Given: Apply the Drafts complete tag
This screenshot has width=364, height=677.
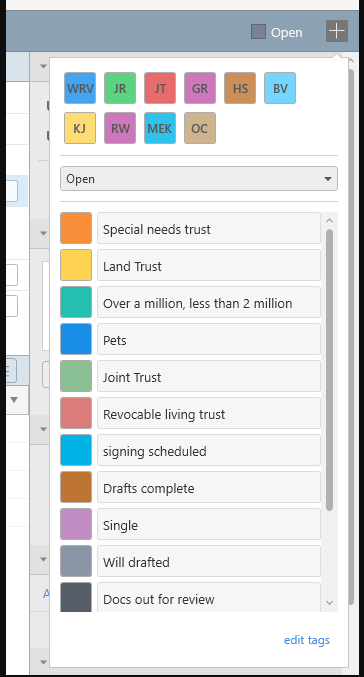Looking at the screenshot, I should [209, 488].
